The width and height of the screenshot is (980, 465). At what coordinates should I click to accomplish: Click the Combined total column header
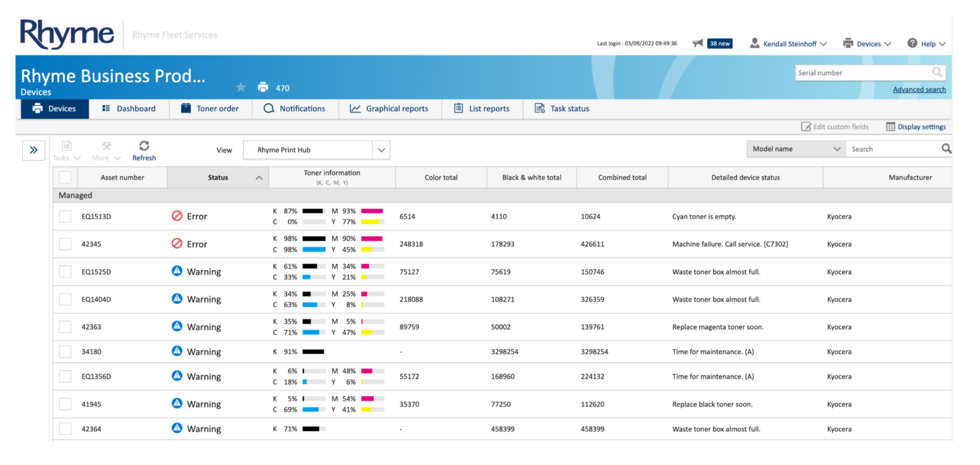coord(622,177)
